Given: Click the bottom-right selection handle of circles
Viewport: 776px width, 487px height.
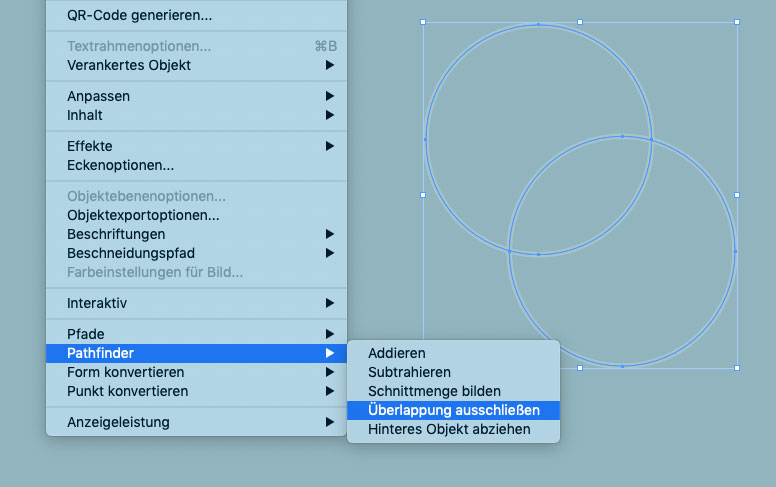Looking at the screenshot, I should click(x=737, y=368).
